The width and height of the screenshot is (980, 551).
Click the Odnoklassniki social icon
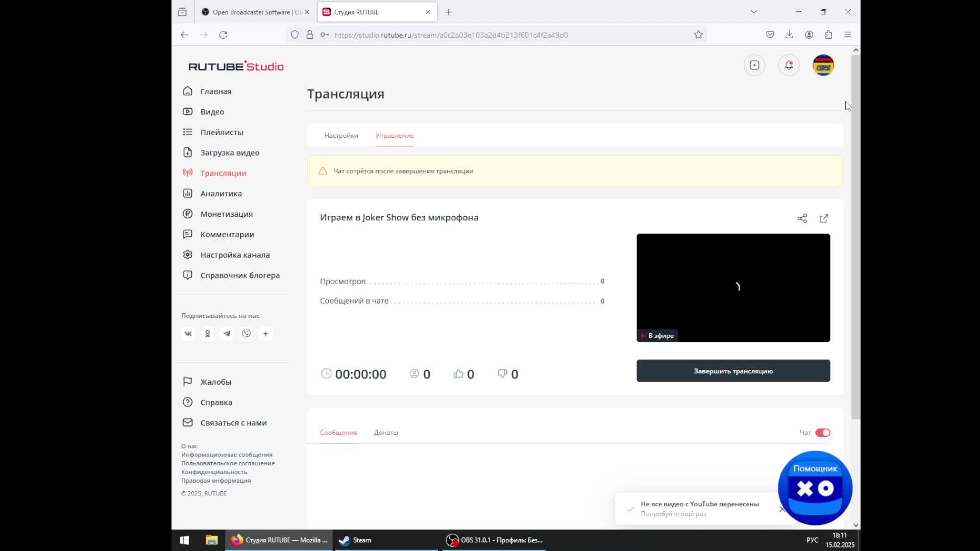(208, 334)
